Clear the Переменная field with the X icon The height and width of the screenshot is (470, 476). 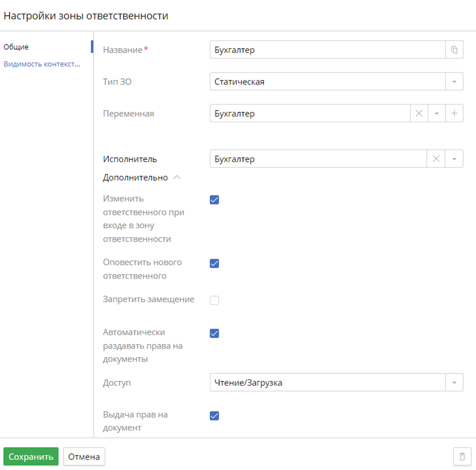419,113
